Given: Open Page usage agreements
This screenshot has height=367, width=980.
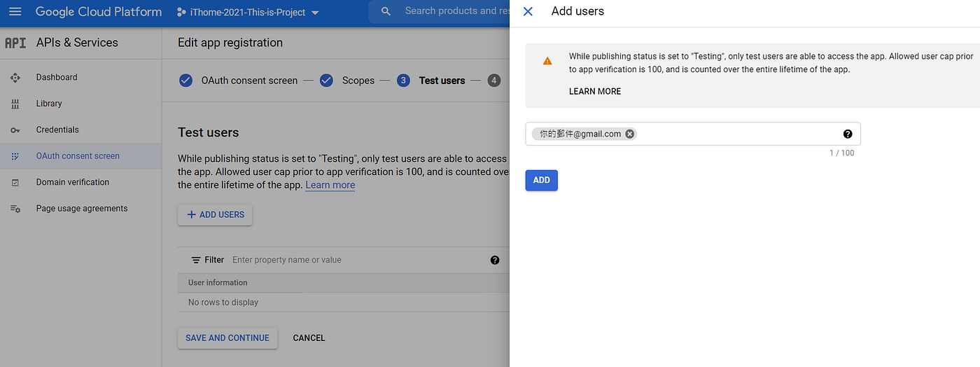Looking at the screenshot, I should (80, 209).
